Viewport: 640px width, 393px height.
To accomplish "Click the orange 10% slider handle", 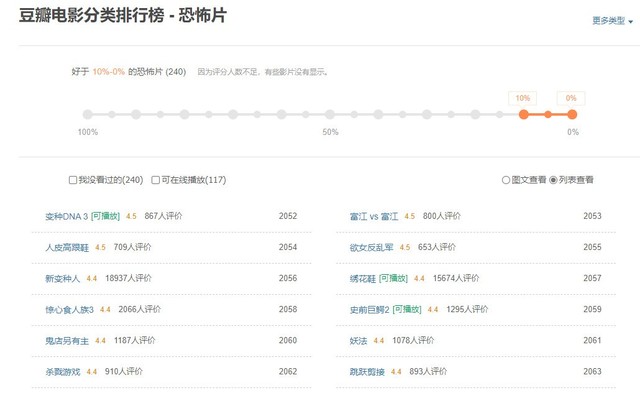I will pos(523,115).
